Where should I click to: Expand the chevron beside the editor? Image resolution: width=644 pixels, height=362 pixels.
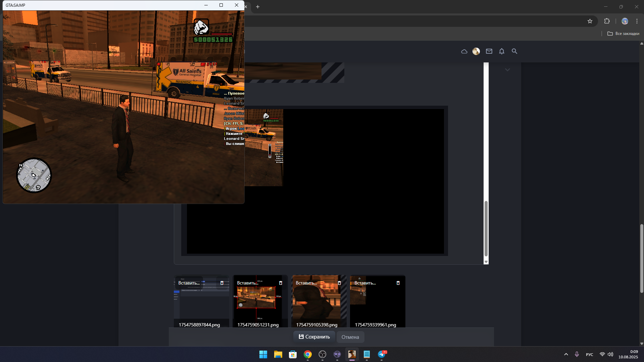point(507,70)
